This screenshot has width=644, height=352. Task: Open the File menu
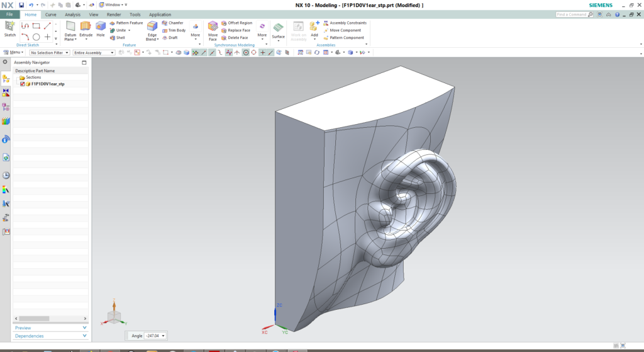coord(9,14)
